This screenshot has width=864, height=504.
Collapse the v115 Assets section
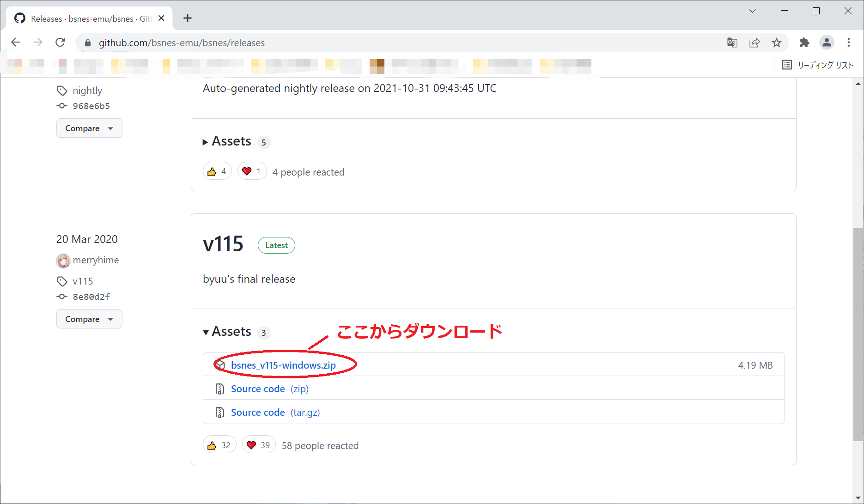pyautogui.click(x=227, y=332)
